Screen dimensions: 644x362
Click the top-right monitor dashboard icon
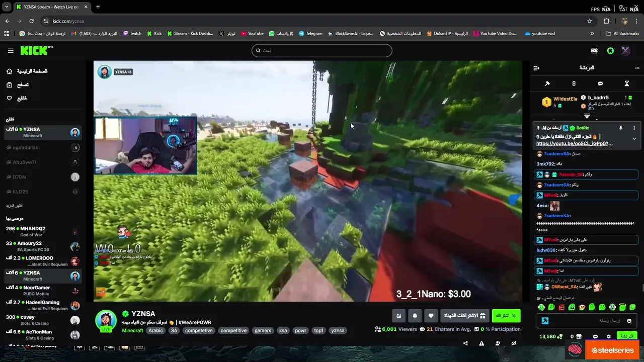(x=594, y=51)
